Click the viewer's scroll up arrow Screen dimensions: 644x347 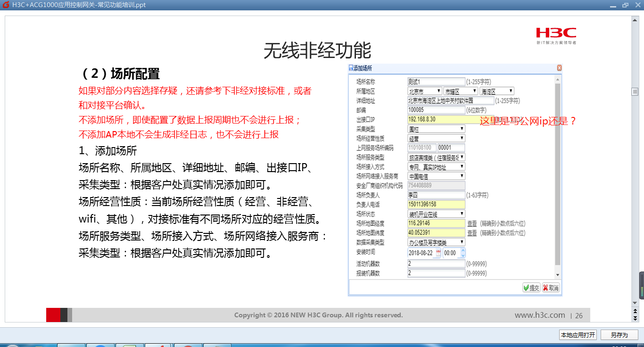point(635,19)
